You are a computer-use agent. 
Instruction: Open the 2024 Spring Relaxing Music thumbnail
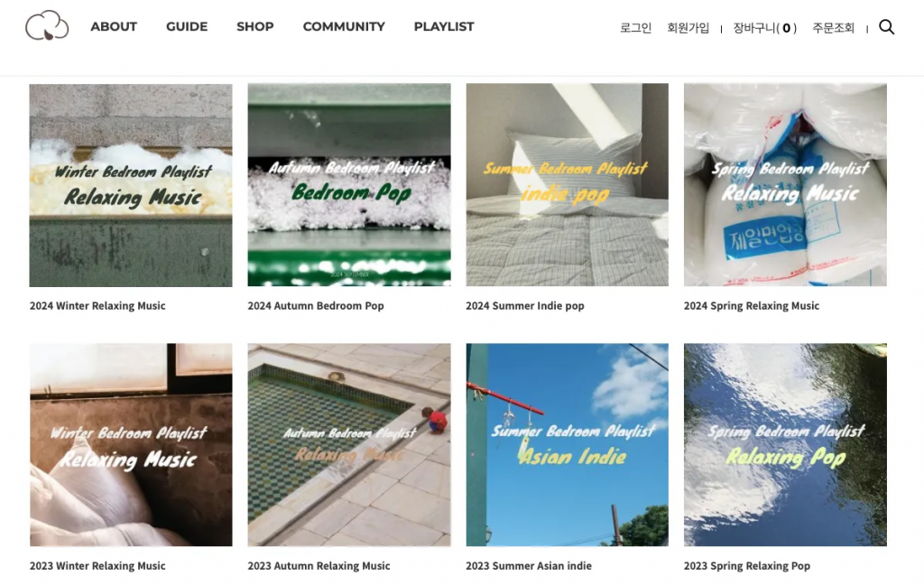pyautogui.click(x=785, y=185)
